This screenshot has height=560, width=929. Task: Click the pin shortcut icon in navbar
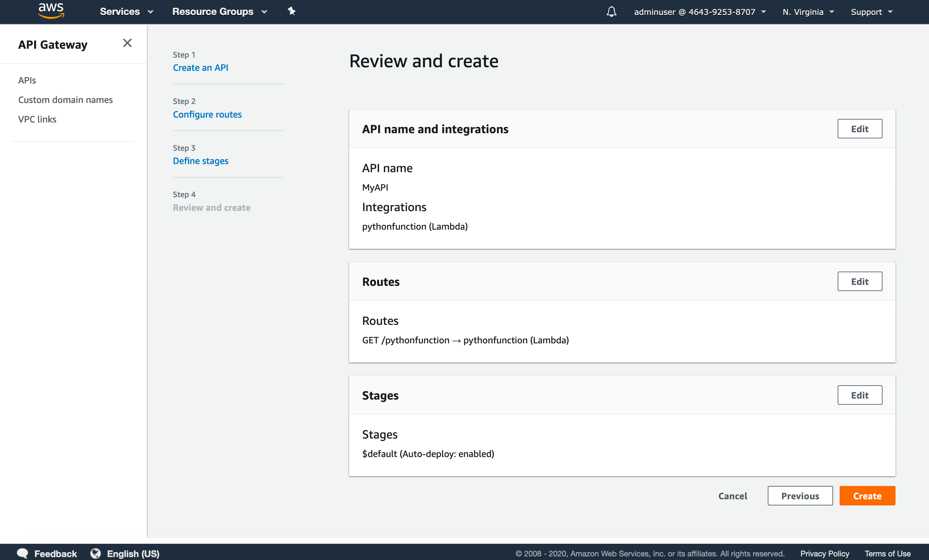pyautogui.click(x=292, y=11)
